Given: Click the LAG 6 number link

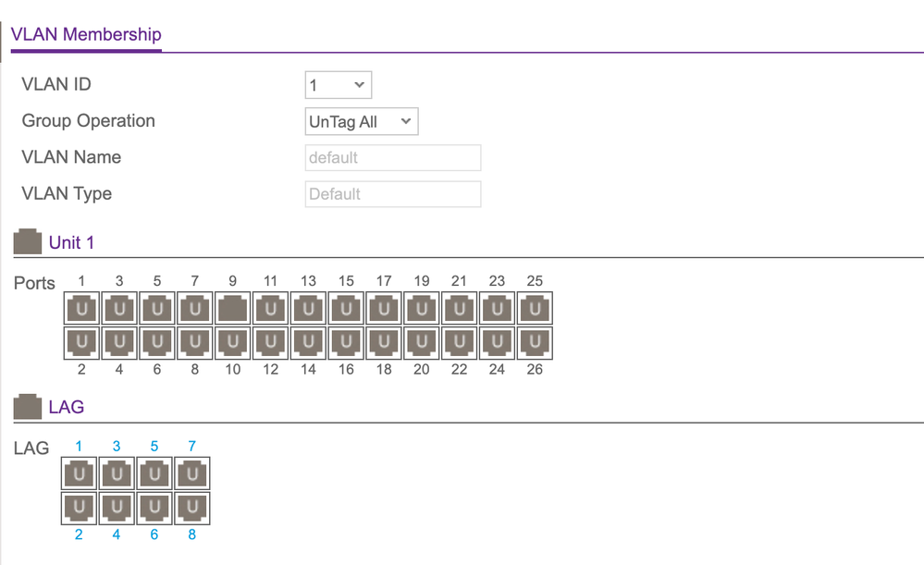Looking at the screenshot, I should click(154, 534).
